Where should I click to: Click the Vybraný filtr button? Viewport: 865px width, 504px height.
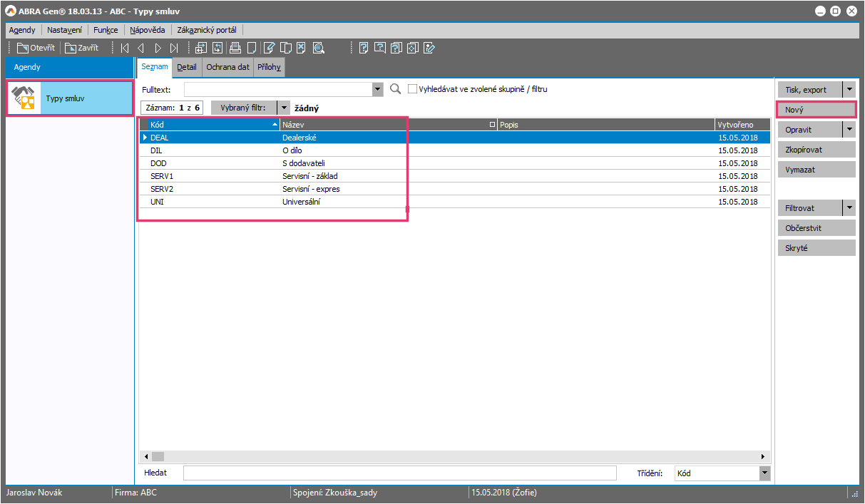click(x=243, y=108)
